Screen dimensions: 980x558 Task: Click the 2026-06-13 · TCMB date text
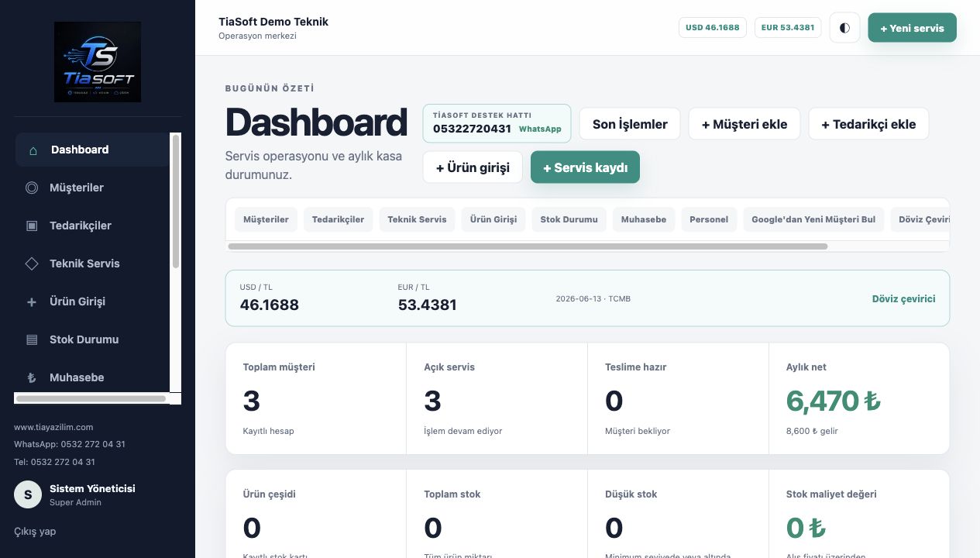(593, 299)
